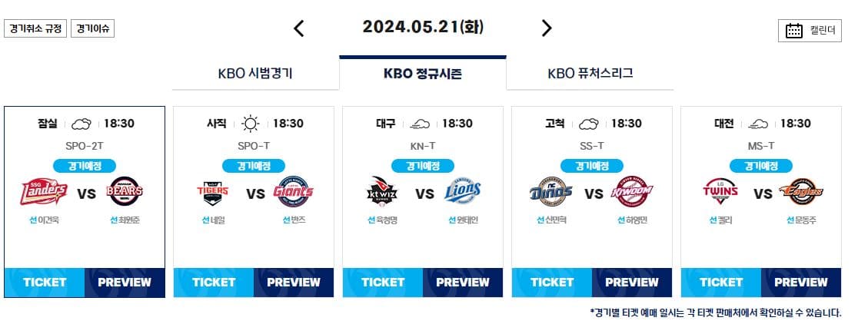Select the 고척 NC vs Kiwoom game card
868x334 pixels.
click(x=592, y=202)
